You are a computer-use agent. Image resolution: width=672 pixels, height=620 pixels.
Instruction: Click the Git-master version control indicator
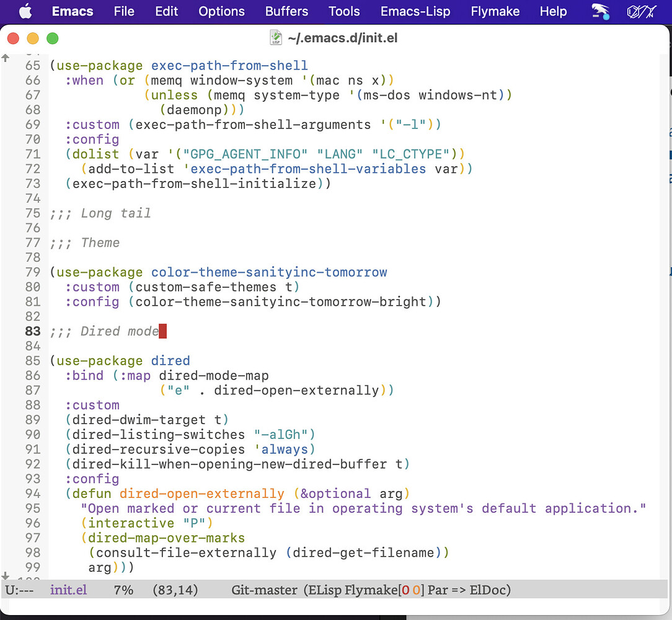coord(264,590)
